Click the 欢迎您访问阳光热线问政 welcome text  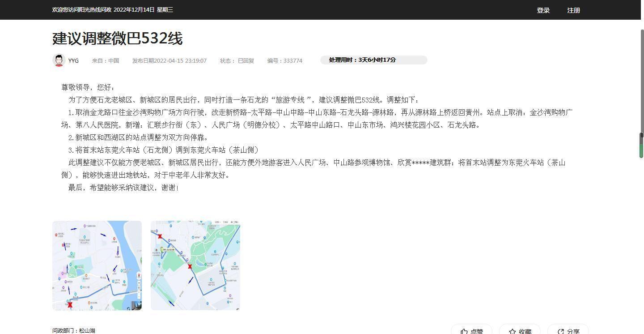pyautogui.click(x=82, y=10)
